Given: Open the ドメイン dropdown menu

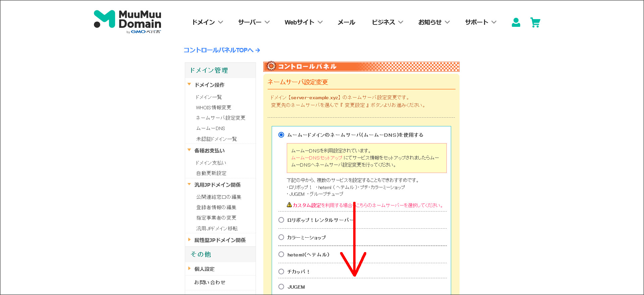Looking at the screenshot, I should point(207,22).
